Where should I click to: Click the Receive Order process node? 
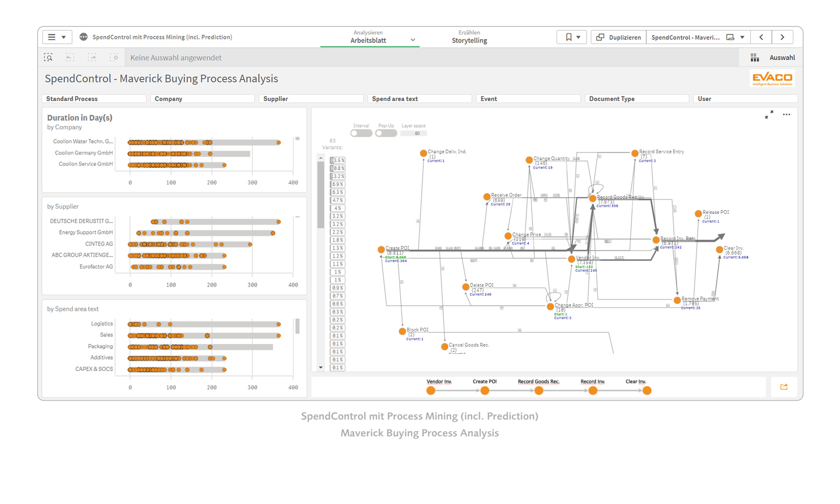click(486, 197)
